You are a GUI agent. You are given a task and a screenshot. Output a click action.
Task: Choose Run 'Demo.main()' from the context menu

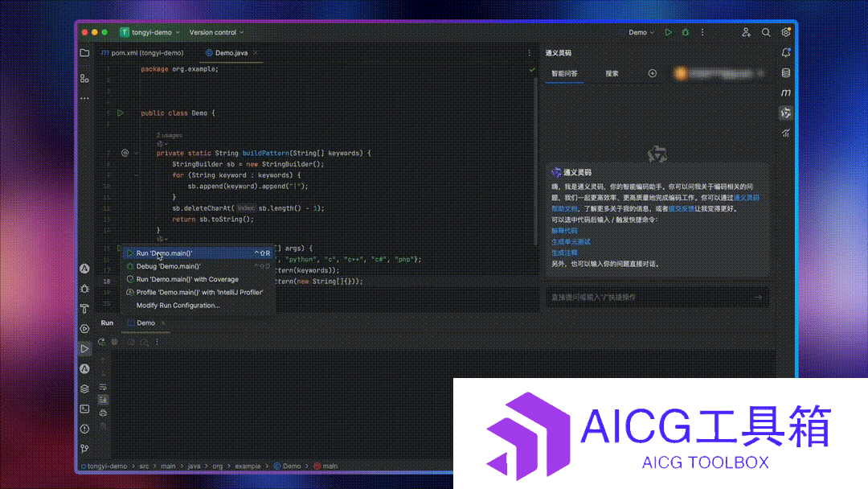click(199, 253)
